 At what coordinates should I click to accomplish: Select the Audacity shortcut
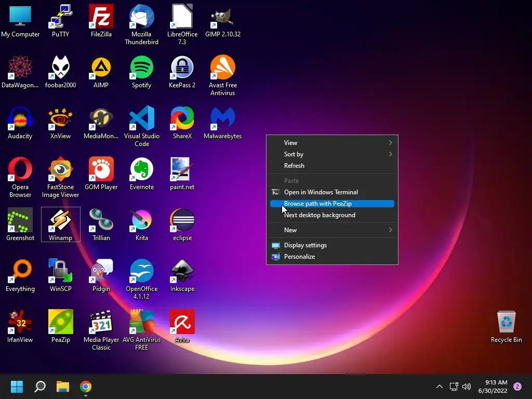[x=20, y=123]
